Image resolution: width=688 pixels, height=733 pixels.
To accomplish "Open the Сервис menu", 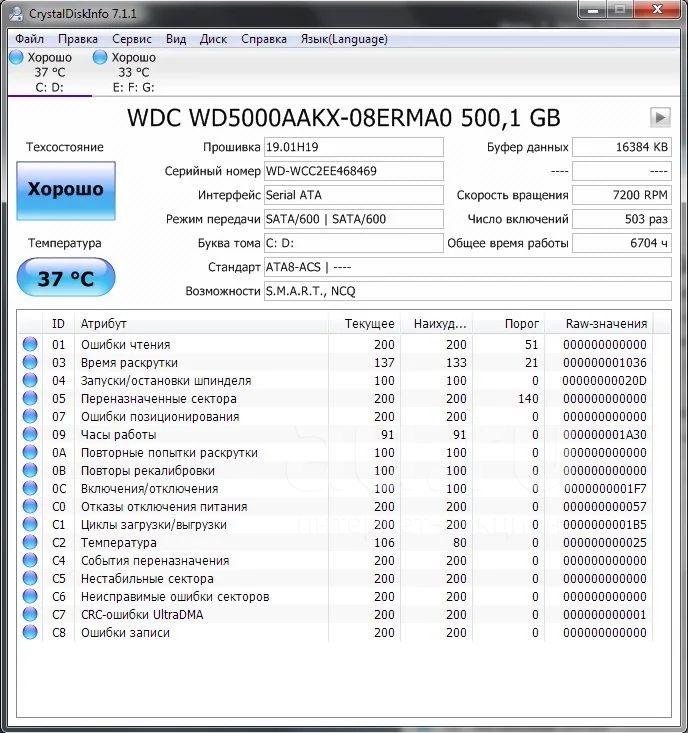I will coord(132,39).
